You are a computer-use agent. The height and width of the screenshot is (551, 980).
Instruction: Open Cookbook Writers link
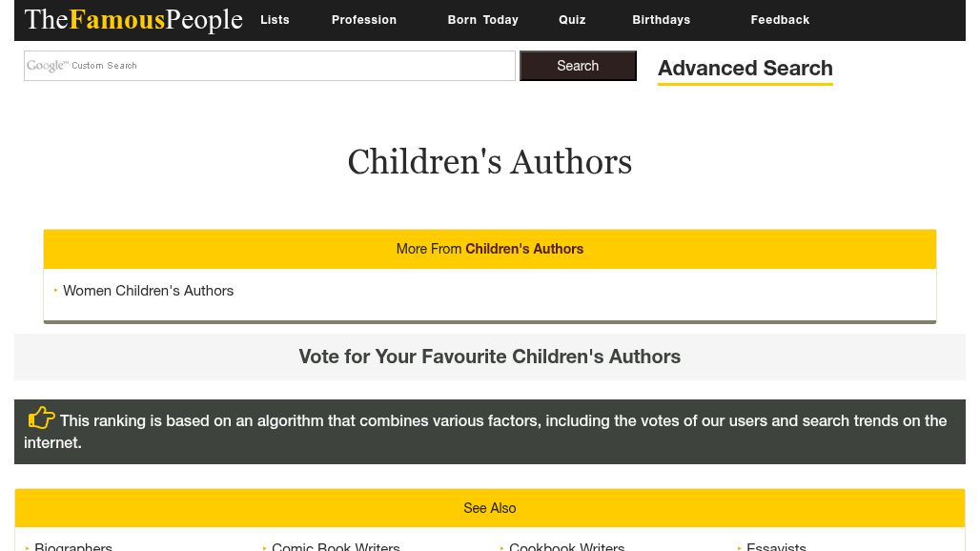click(566, 545)
